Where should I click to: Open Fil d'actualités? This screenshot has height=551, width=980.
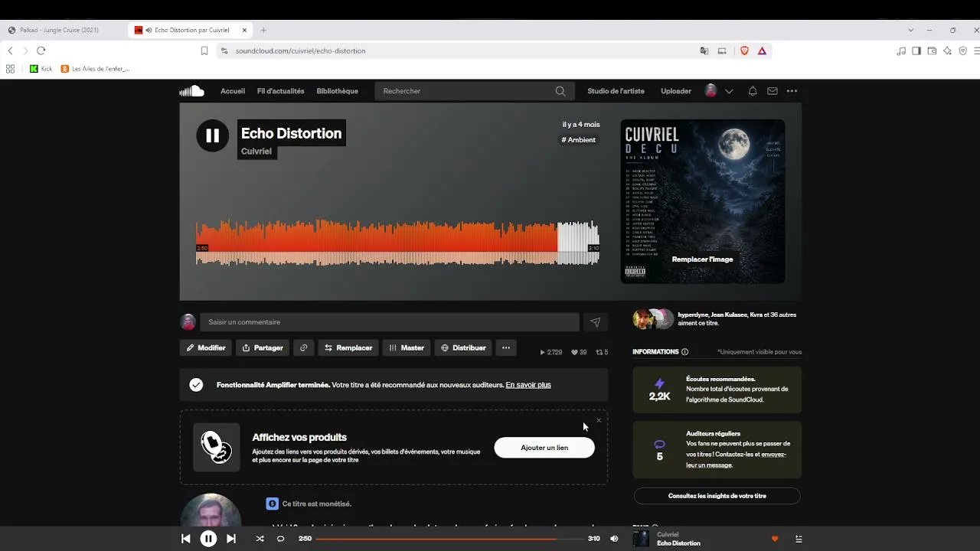tap(280, 91)
